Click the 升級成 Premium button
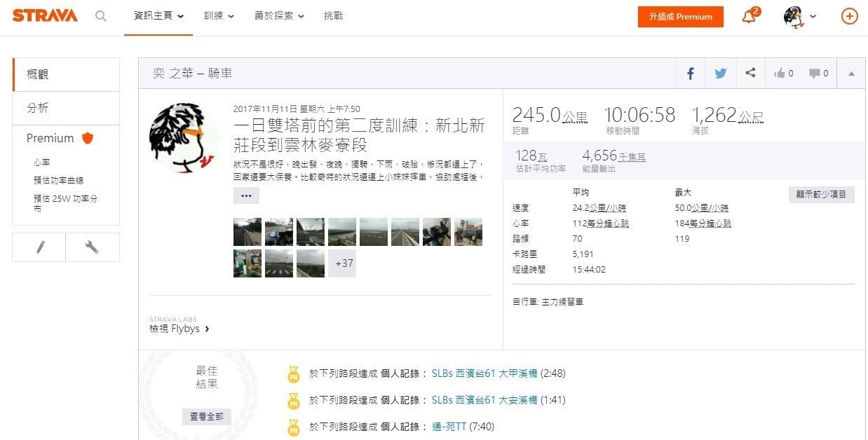The height and width of the screenshot is (440, 868). [x=680, y=17]
